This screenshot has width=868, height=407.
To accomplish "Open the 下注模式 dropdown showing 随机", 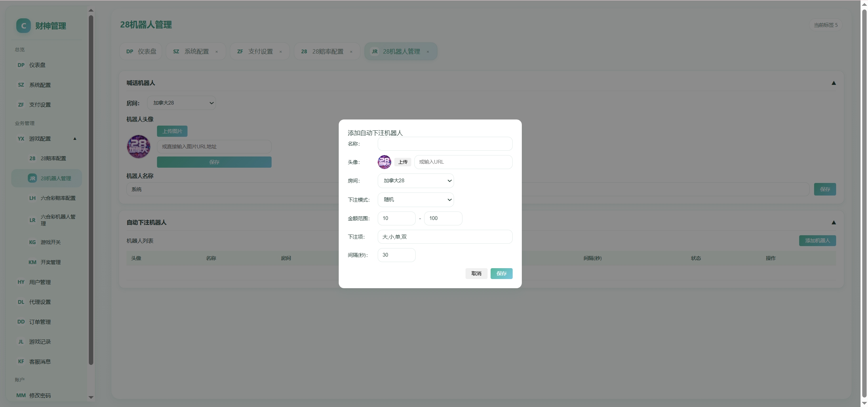I will point(416,200).
